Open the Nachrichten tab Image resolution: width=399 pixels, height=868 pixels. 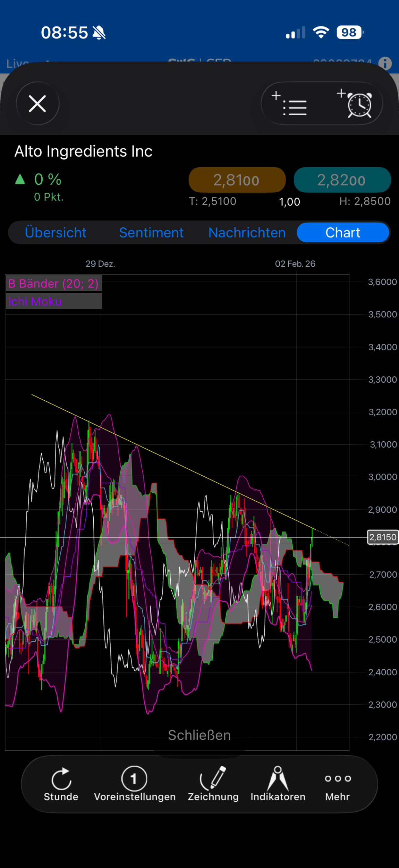pos(247,233)
